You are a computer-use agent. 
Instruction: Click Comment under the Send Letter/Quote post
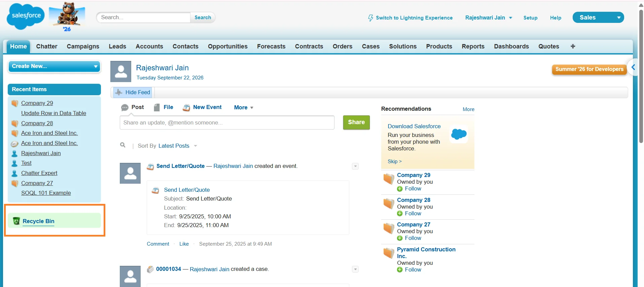click(x=158, y=244)
